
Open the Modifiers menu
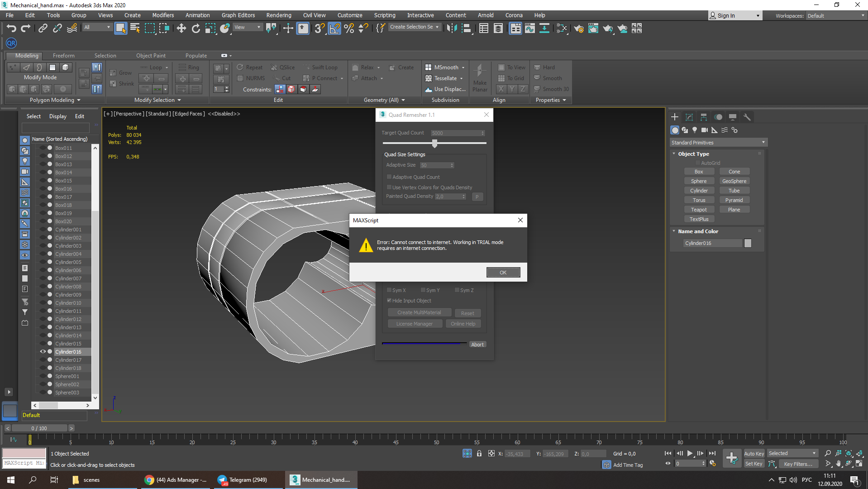(x=163, y=15)
